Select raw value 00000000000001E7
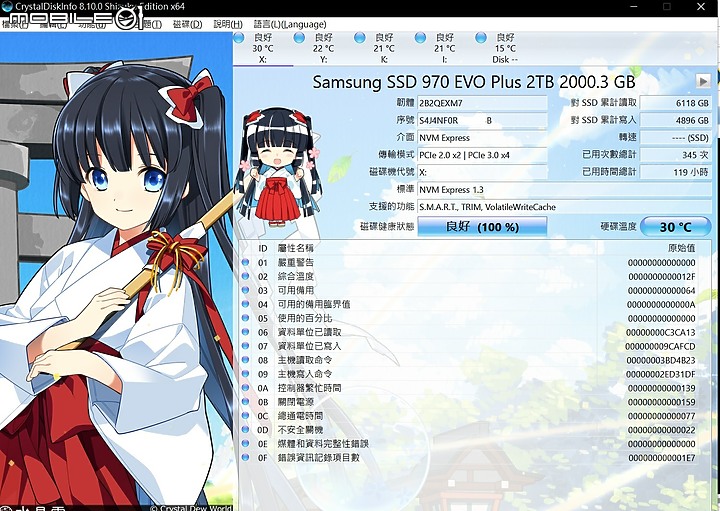This screenshot has height=511, width=720. [x=662, y=458]
